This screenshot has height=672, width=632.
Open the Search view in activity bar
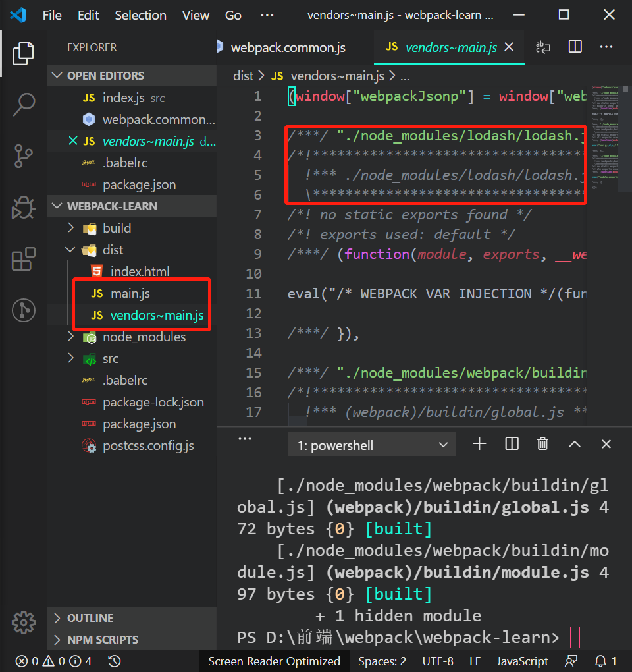(23, 105)
